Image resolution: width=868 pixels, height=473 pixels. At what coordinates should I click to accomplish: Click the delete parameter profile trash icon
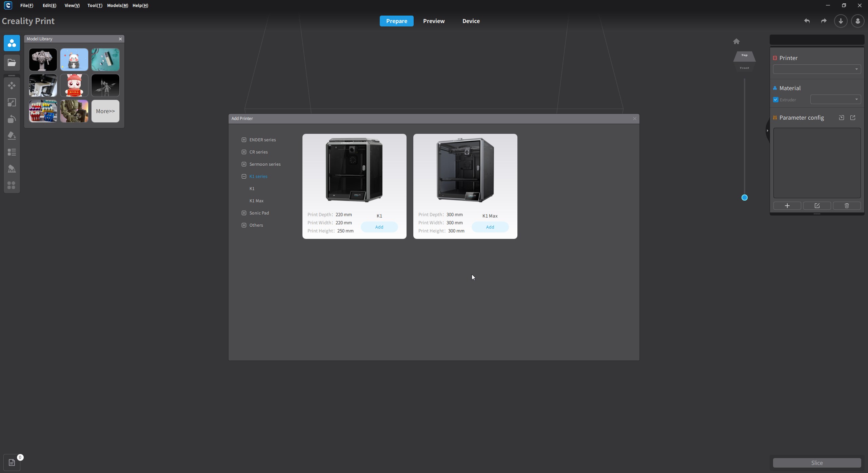pos(847,206)
